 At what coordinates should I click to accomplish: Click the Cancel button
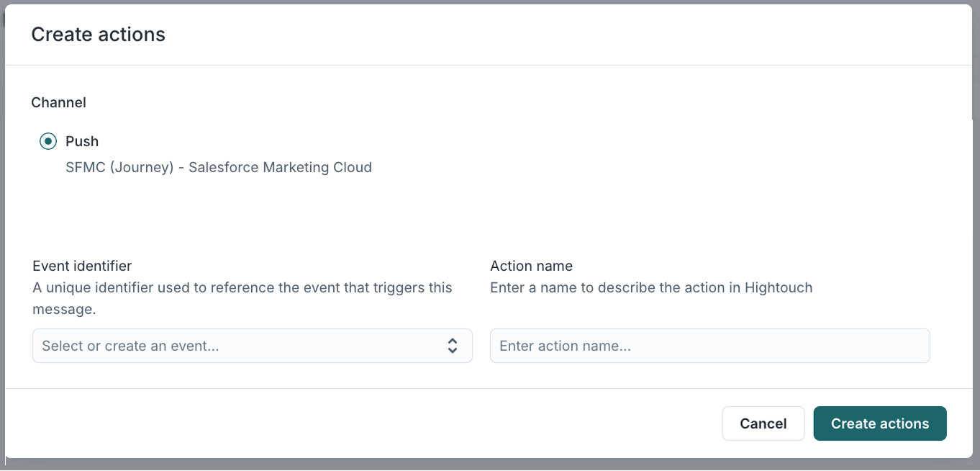pos(763,423)
